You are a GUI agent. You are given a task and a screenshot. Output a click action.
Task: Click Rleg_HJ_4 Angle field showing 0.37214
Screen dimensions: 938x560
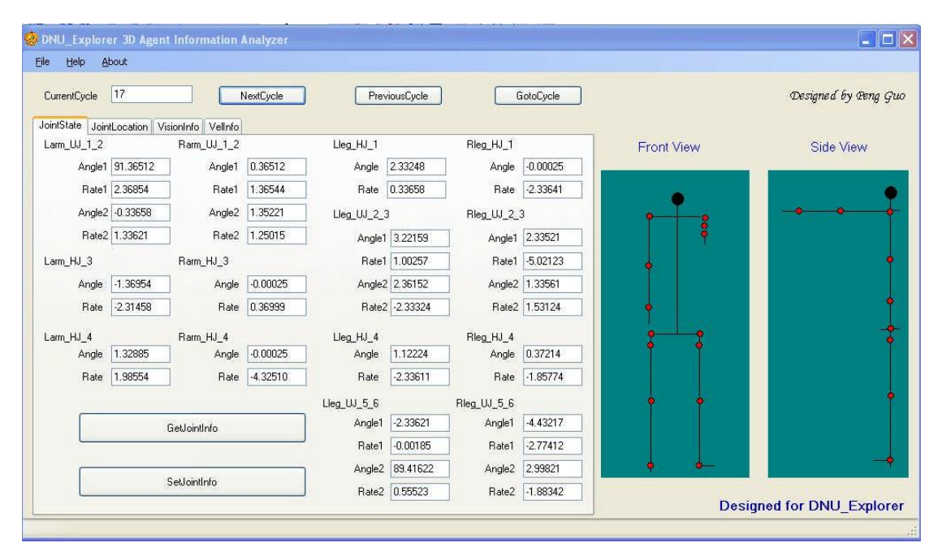point(553,354)
